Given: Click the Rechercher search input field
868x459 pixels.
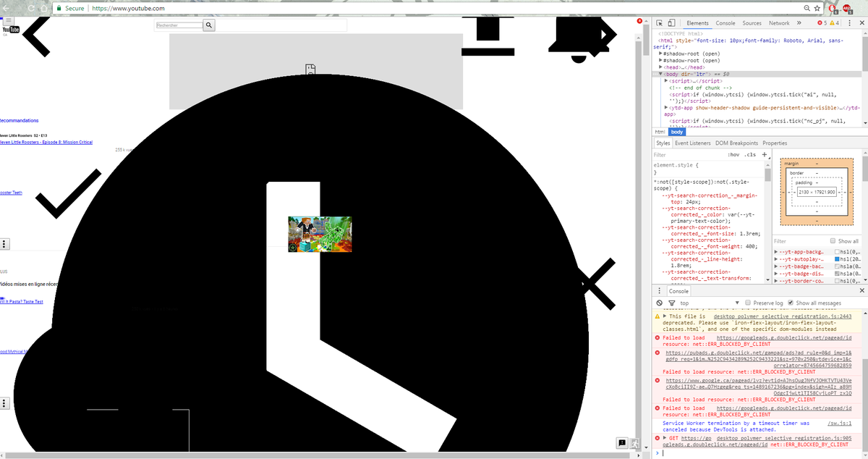Looking at the screenshot, I should pyautogui.click(x=179, y=25).
